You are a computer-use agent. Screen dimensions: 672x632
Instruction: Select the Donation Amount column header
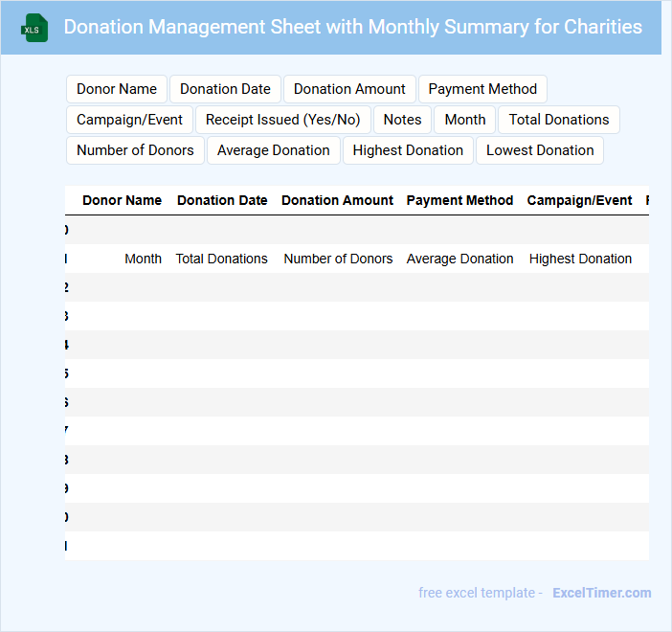[337, 200]
